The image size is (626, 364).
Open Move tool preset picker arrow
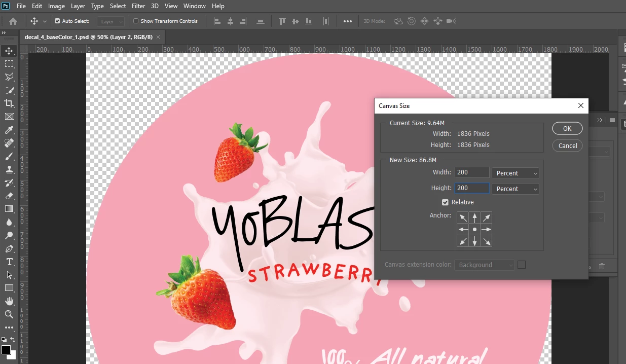(x=45, y=21)
